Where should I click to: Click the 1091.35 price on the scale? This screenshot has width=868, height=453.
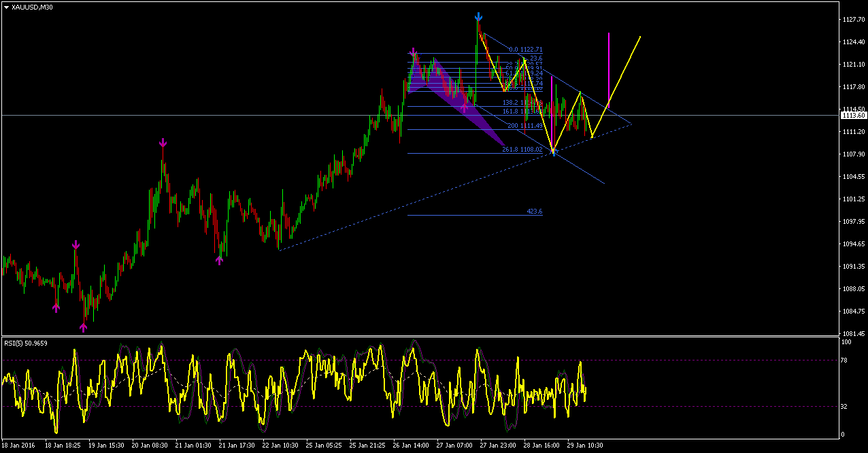coord(853,267)
